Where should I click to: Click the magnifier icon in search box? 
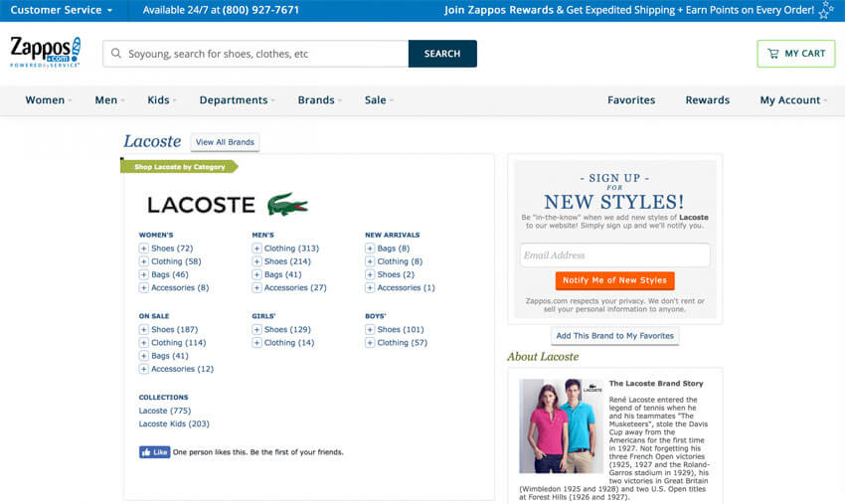click(116, 54)
